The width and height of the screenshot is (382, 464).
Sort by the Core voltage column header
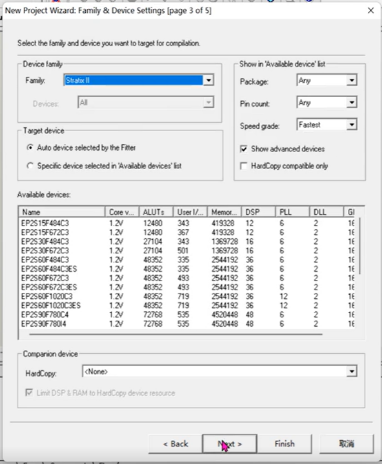[122, 212]
